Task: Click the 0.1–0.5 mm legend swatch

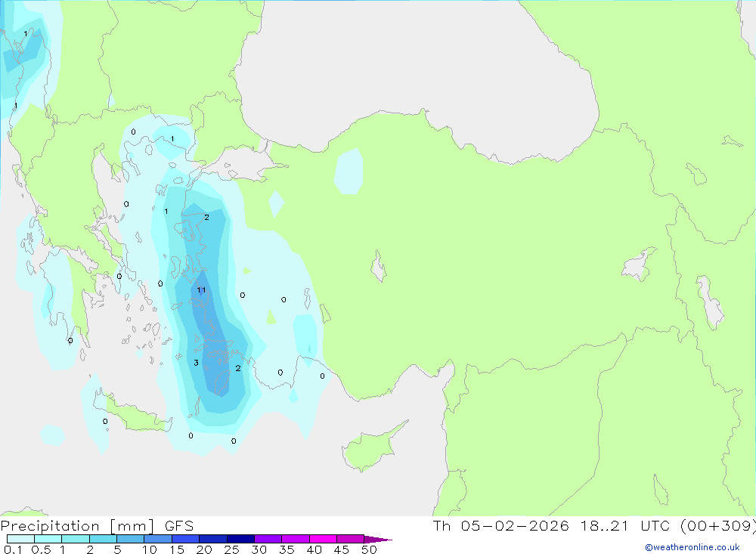Action: (20, 539)
